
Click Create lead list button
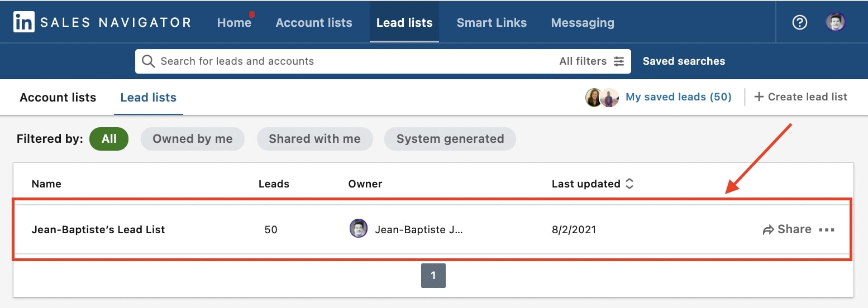(800, 97)
